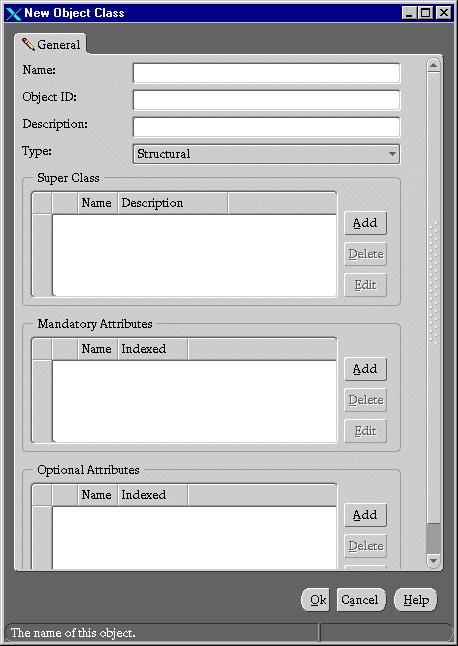Confirm with the Ok button
Image resolution: width=458 pixels, height=646 pixels.
click(315, 600)
